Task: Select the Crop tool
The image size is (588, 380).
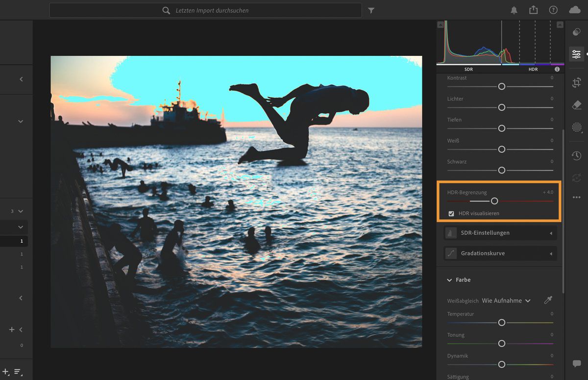Action: point(576,82)
